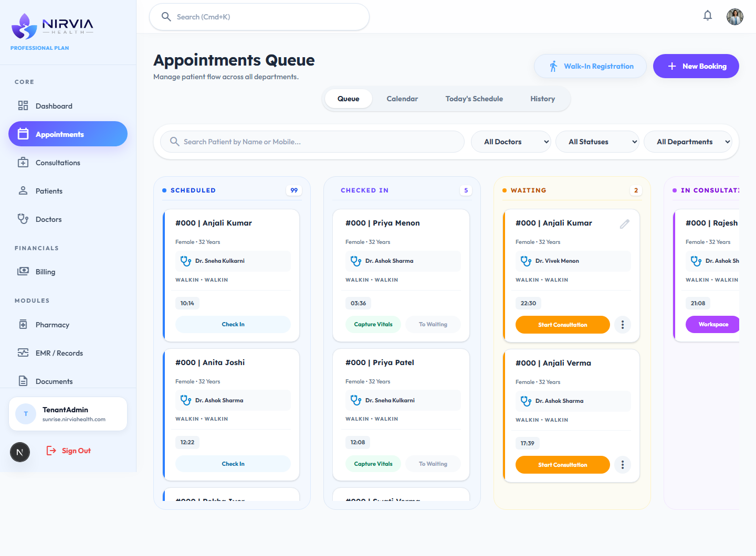Move Priya Menon To Waiting
This screenshot has width=756, height=556.
[433, 324]
